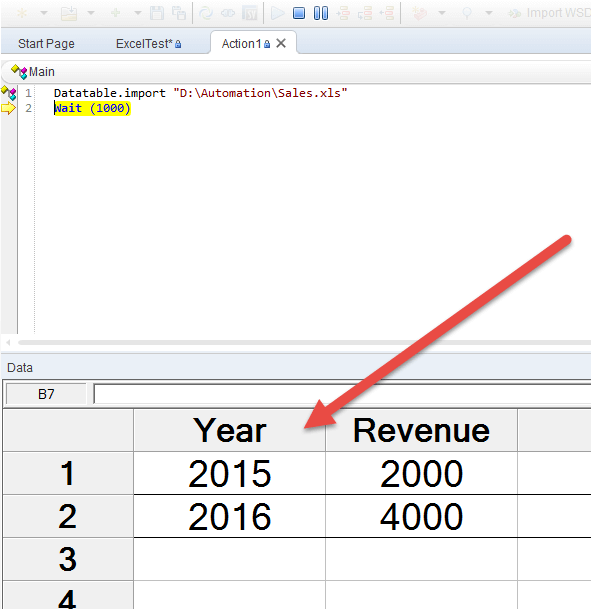Click the formula input field beside B7
Image resolution: width=591 pixels, height=609 pixels.
coord(342,394)
